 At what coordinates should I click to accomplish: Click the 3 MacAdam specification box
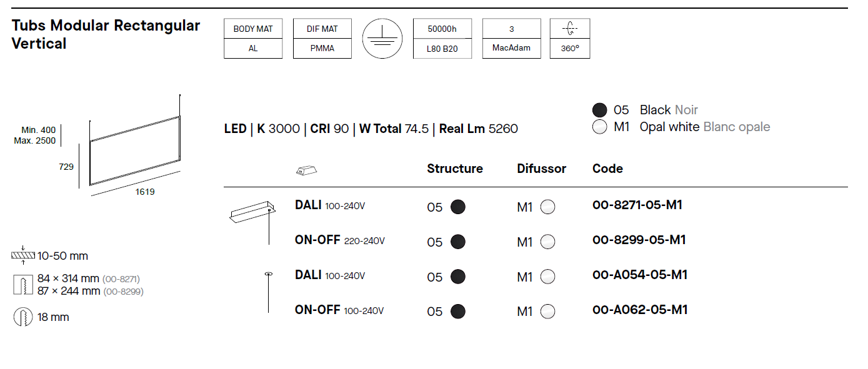click(x=512, y=39)
